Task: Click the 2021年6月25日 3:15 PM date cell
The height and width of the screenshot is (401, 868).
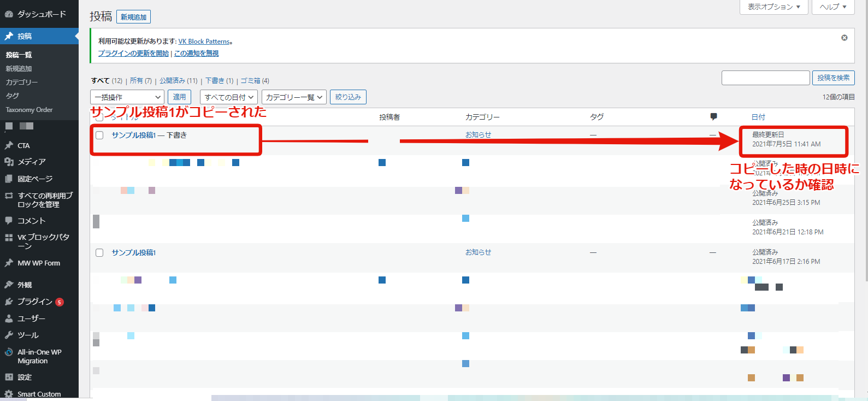Action: pos(786,202)
